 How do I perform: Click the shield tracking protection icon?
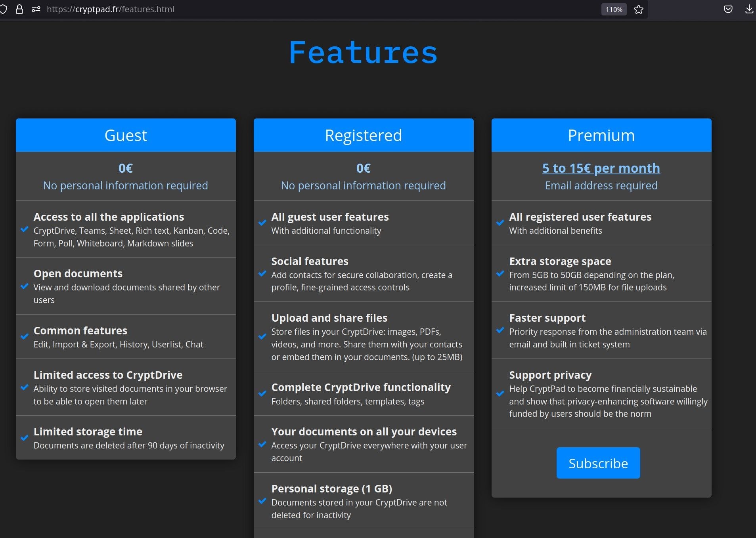(x=3, y=9)
